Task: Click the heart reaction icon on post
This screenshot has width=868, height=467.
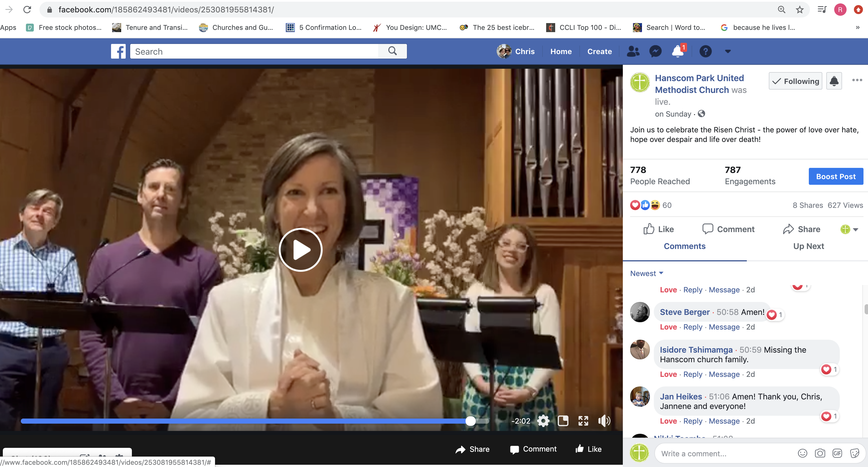Action: pos(635,205)
